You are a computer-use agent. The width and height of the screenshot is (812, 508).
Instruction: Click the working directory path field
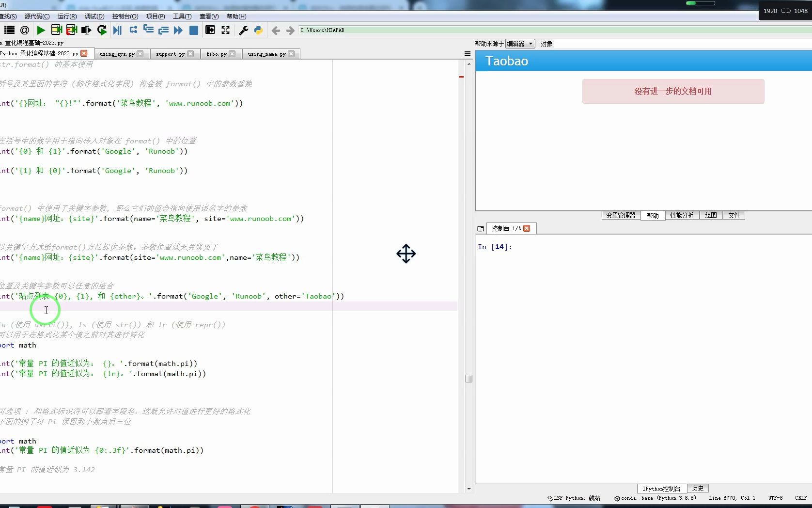555,30
